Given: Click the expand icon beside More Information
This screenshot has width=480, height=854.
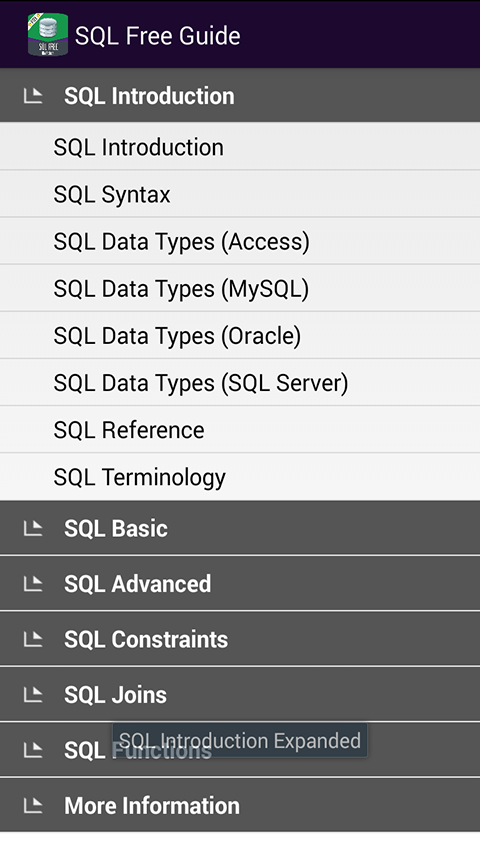Looking at the screenshot, I should pos(33,806).
